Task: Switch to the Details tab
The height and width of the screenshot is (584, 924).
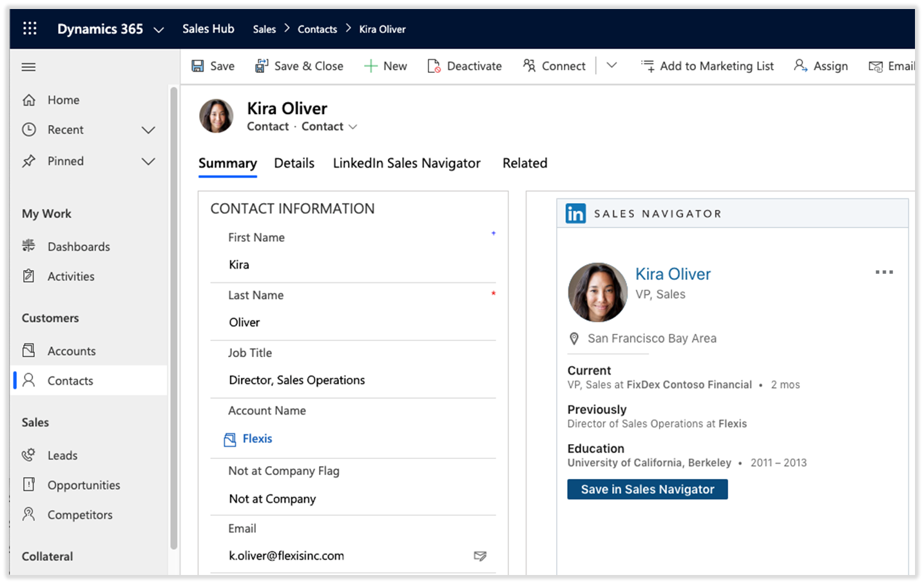Action: pyautogui.click(x=294, y=163)
